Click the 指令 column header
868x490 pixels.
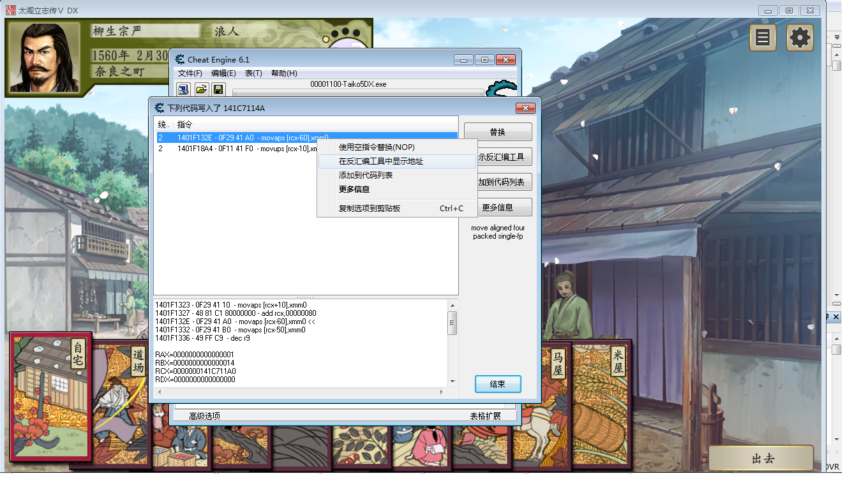(x=316, y=124)
